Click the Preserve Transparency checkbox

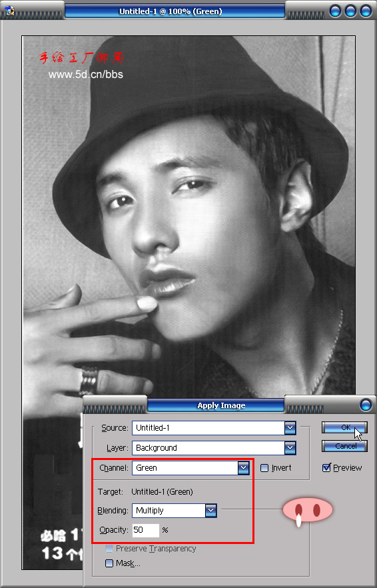(x=109, y=549)
